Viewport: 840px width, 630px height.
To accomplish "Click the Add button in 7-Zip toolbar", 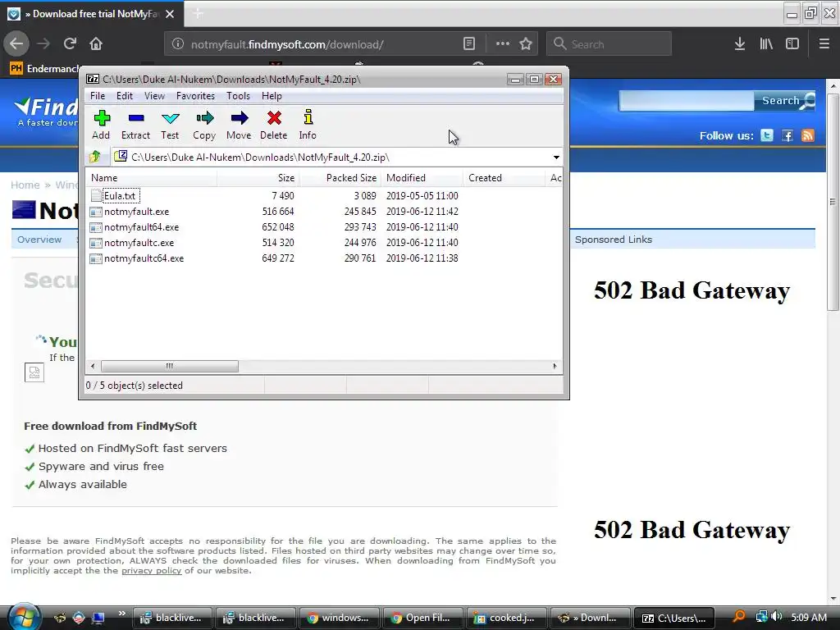I will (101, 126).
